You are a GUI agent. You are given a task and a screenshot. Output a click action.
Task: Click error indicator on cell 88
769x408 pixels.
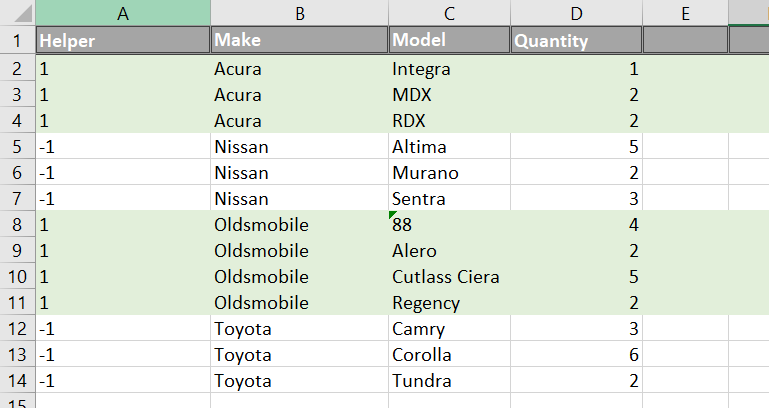pyautogui.click(x=392, y=215)
